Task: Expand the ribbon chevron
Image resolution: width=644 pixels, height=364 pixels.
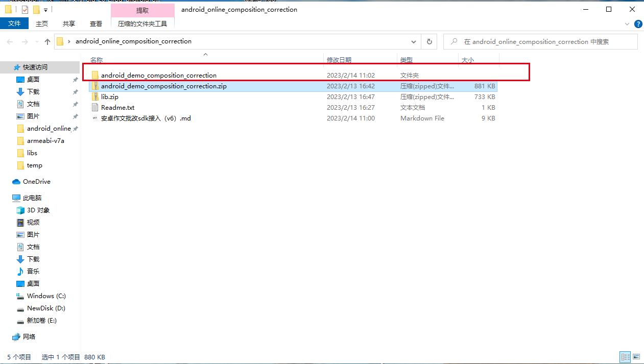Action: [627, 24]
